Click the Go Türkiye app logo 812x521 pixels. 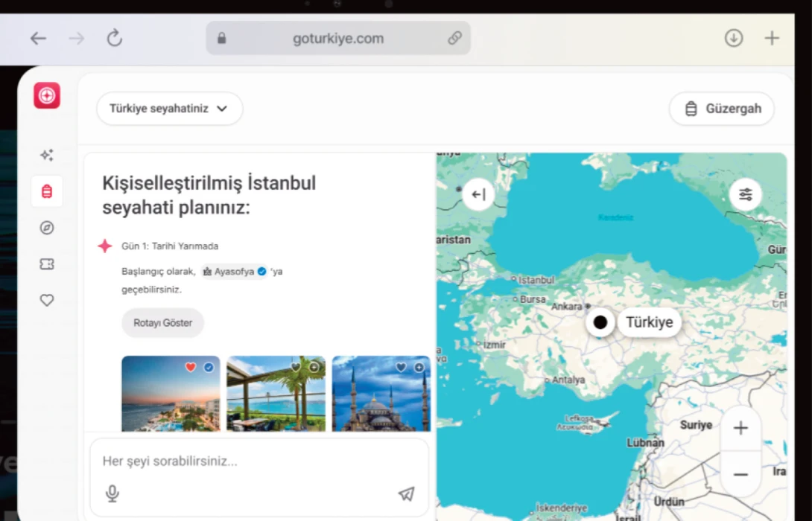[46, 95]
